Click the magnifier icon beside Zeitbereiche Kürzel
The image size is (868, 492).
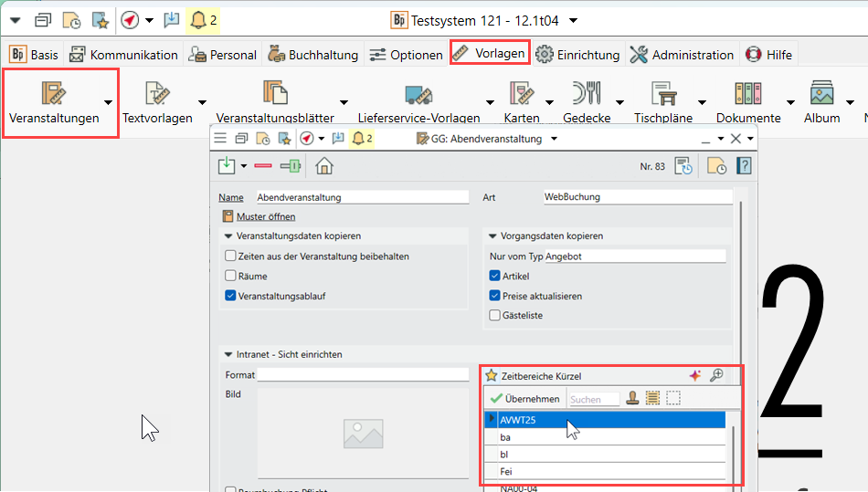click(x=716, y=375)
